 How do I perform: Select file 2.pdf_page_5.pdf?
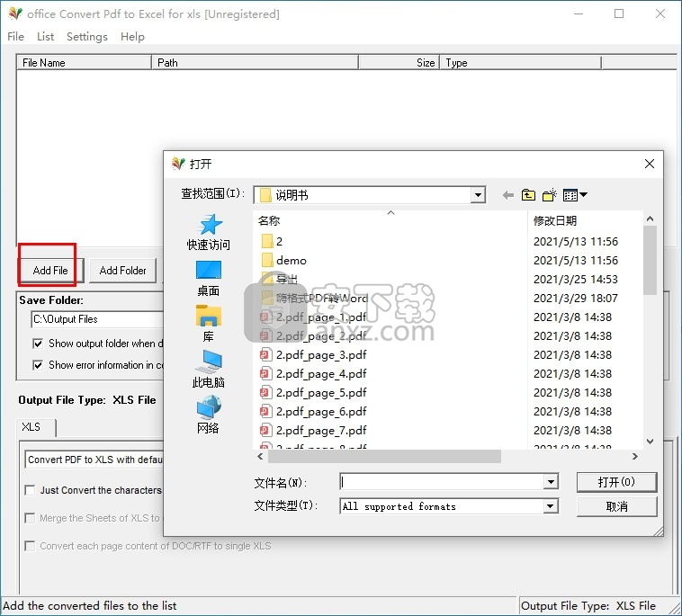321,393
